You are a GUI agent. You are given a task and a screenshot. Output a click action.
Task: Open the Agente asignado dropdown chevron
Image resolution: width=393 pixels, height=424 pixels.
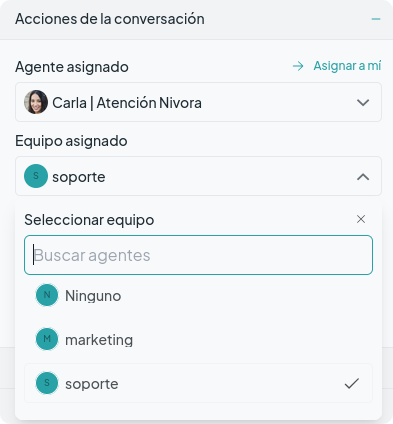tap(363, 102)
